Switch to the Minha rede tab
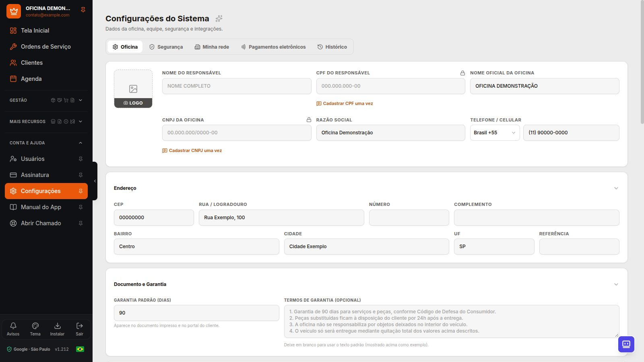 click(x=212, y=47)
